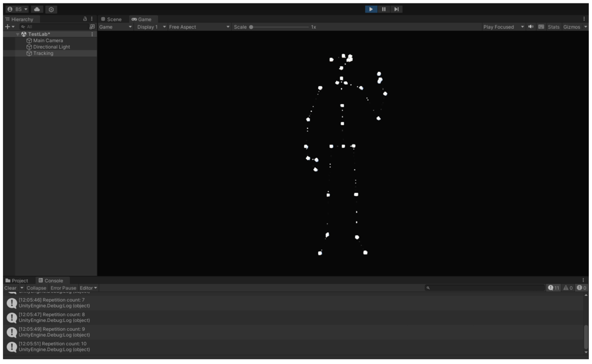
Task: Click the Gizmos button
Action: tap(571, 27)
